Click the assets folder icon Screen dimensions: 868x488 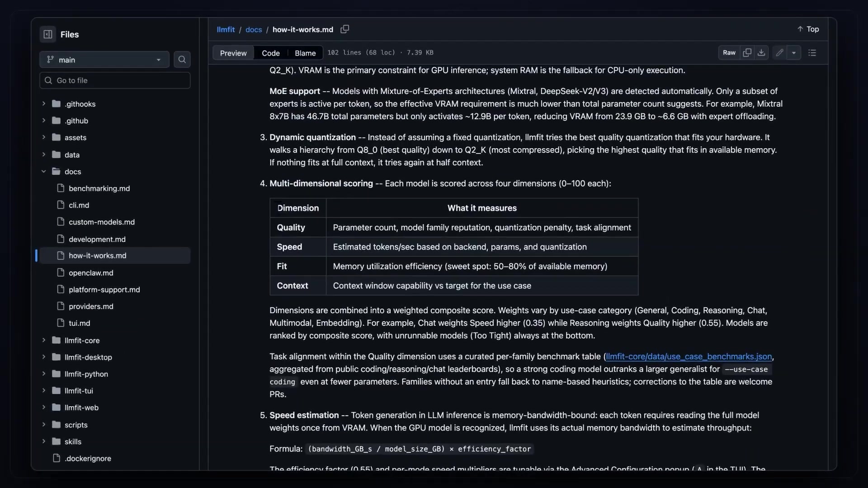[56, 137]
